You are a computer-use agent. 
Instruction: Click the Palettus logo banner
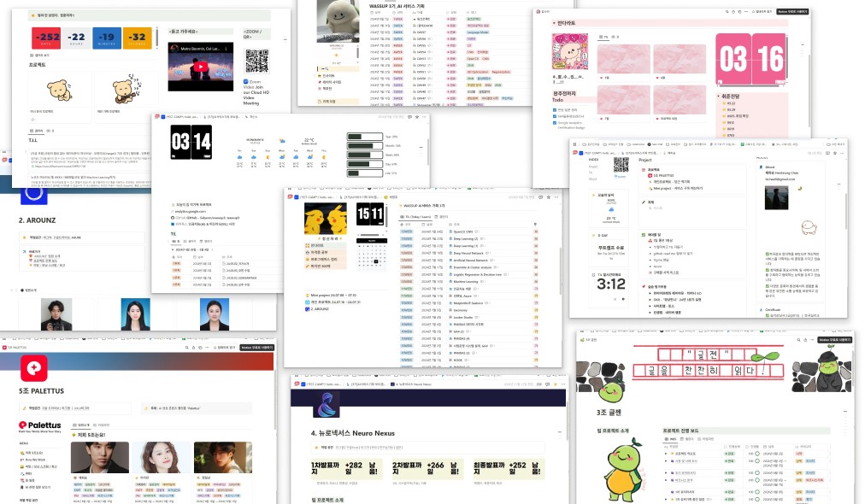[x=39, y=425]
